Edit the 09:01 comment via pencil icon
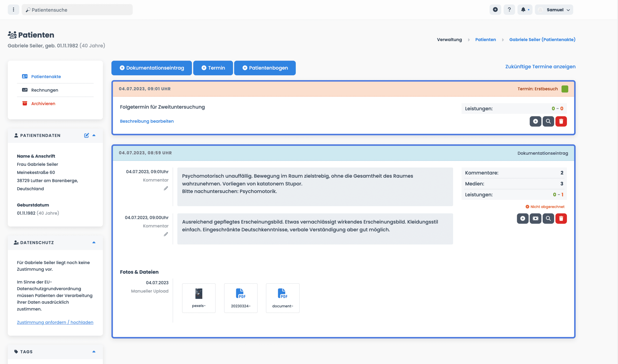 tap(166, 188)
